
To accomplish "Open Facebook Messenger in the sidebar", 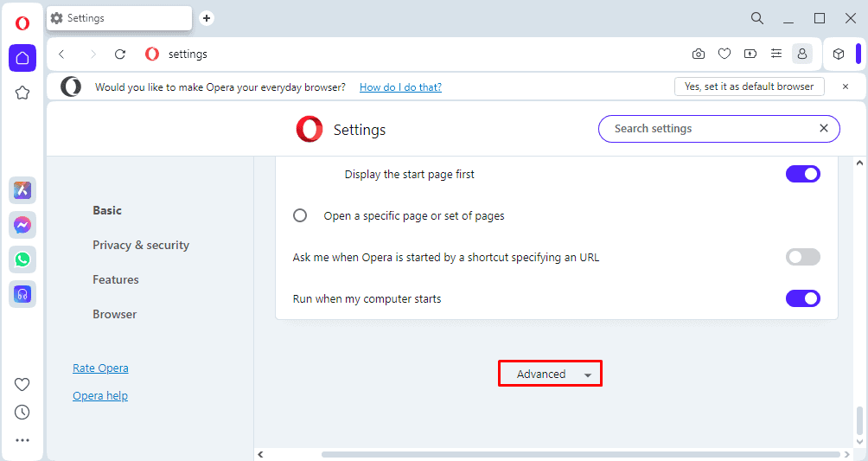I will [x=22, y=225].
